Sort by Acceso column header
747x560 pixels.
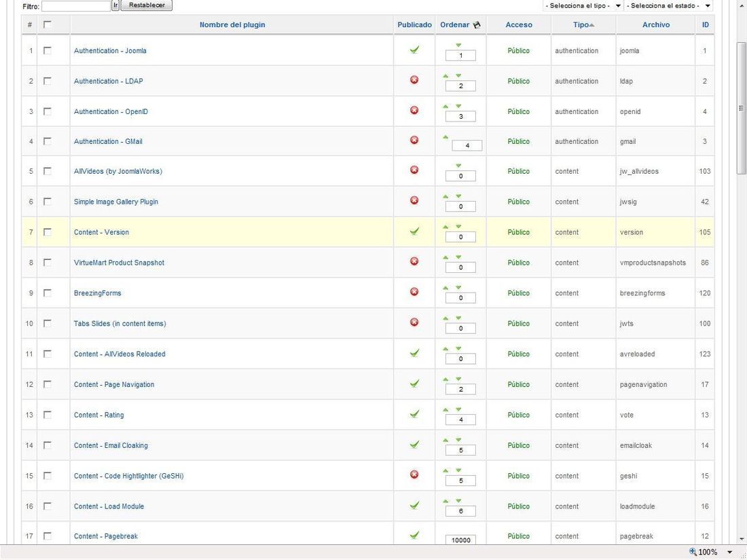click(519, 24)
